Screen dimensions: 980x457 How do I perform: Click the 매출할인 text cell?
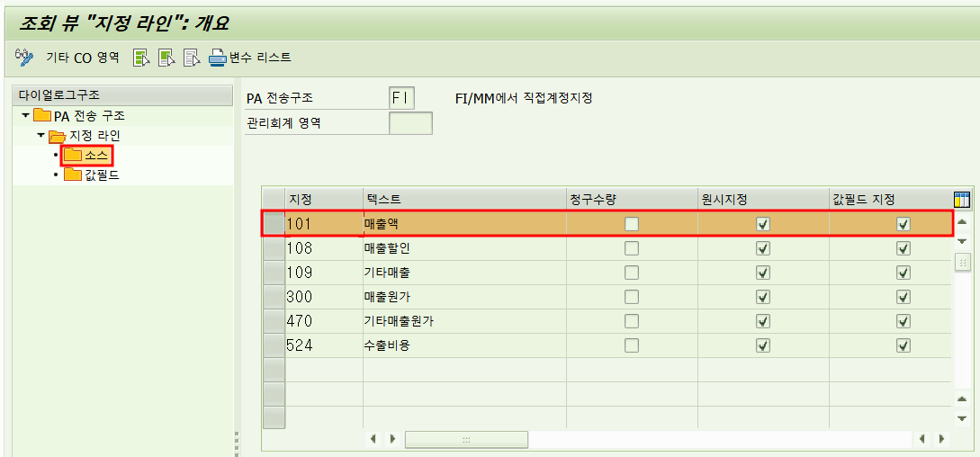click(x=464, y=248)
